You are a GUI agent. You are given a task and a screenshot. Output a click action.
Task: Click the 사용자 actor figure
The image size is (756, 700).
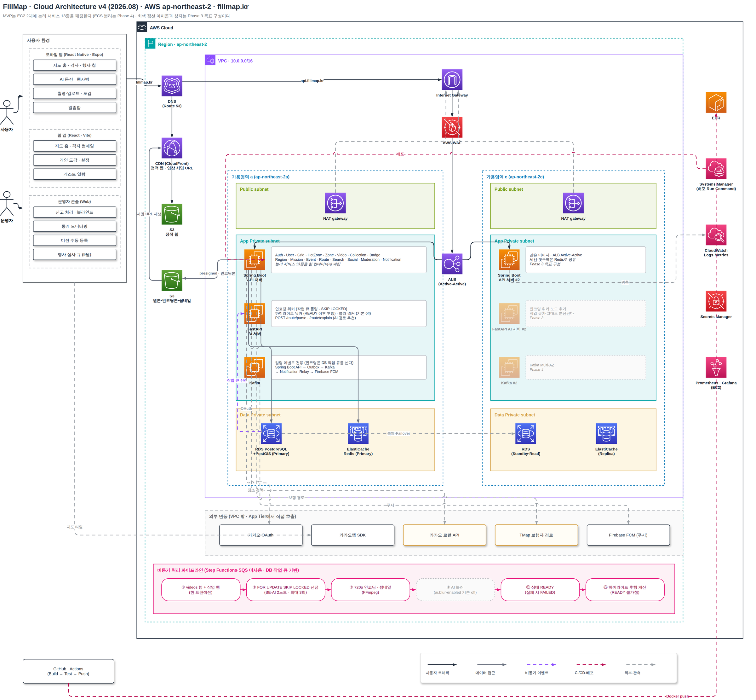click(6, 113)
